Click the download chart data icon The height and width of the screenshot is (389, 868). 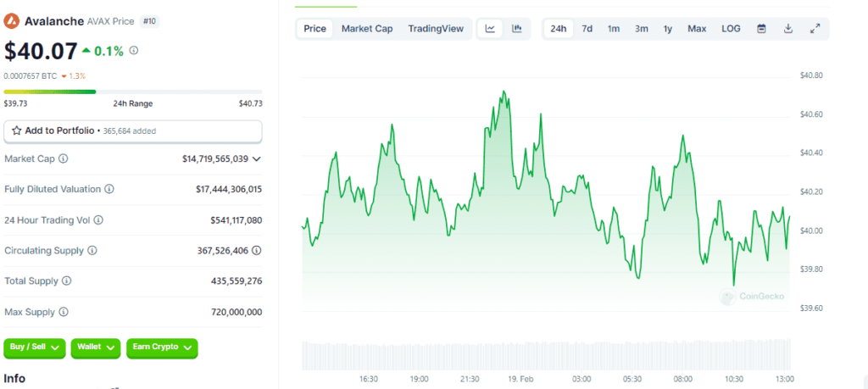point(787,29)
